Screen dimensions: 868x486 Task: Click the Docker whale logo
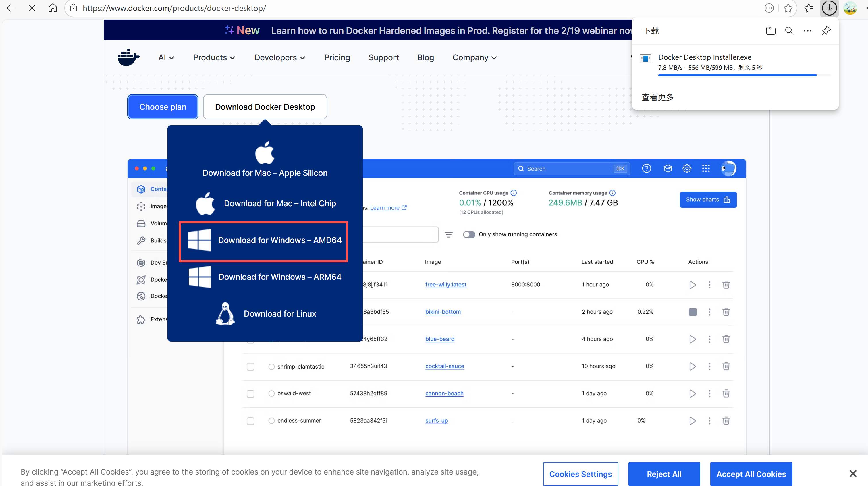[x=128, y=58]
